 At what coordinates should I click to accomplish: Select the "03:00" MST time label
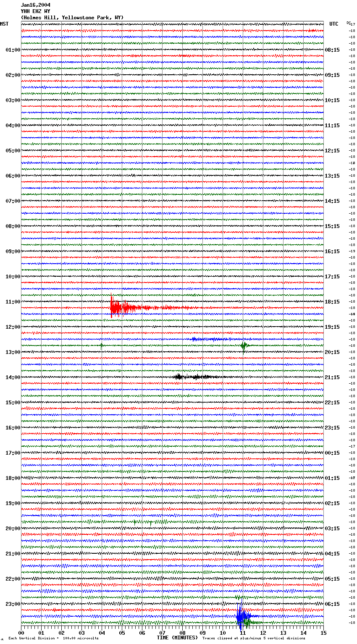pos(13,100)
